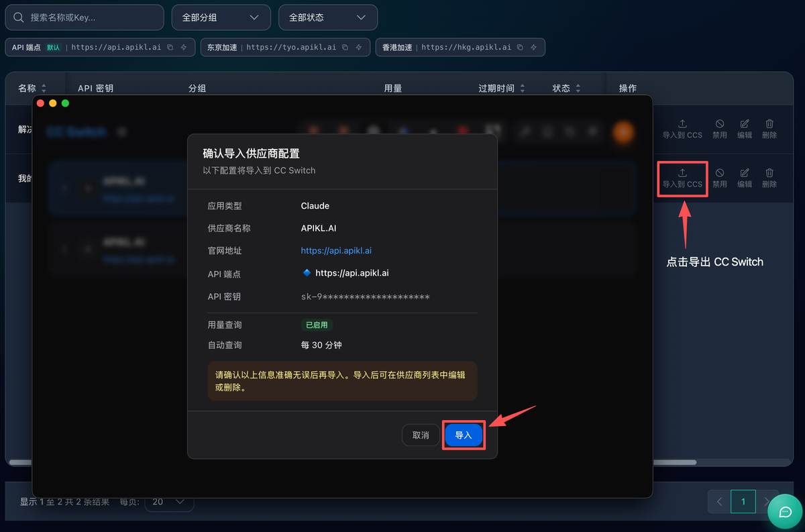
Task: Select page 1 in pagination
Action: click(x=743, y=501)
